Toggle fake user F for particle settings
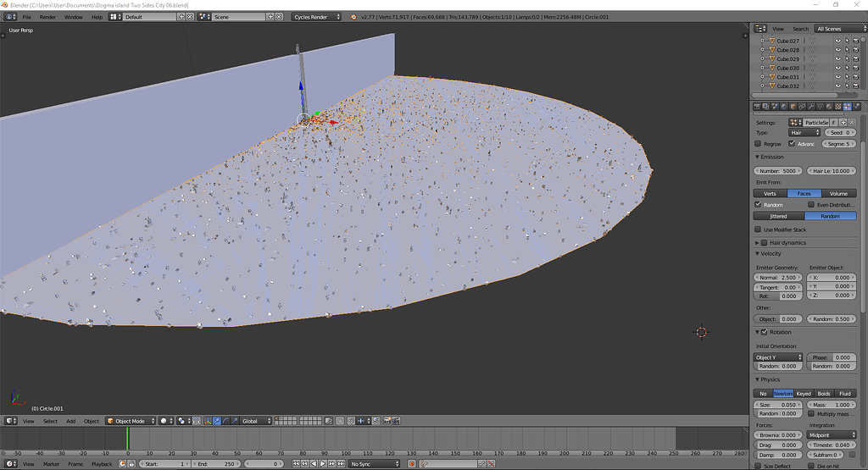The width and height of the screenshot is (868, 470). [834, 122]
